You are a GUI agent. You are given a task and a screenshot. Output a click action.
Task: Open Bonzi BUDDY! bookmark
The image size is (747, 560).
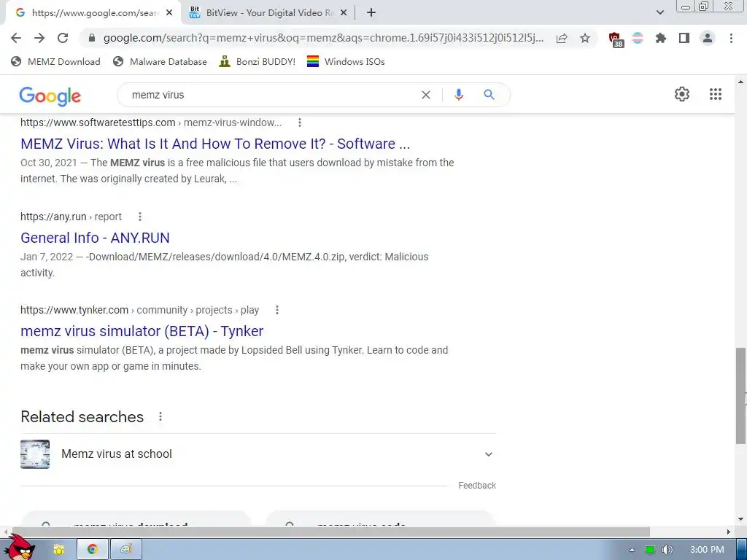pyautogui.click(x=258, y=61)
